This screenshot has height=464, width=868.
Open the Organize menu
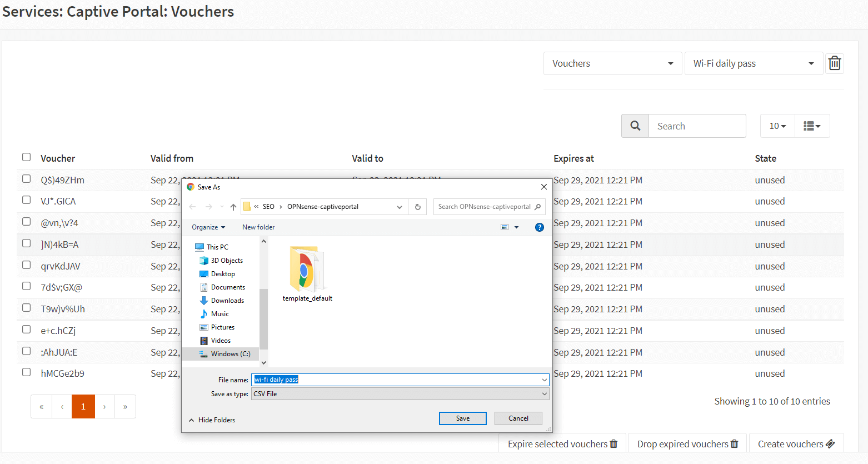(x=208, y=227)
